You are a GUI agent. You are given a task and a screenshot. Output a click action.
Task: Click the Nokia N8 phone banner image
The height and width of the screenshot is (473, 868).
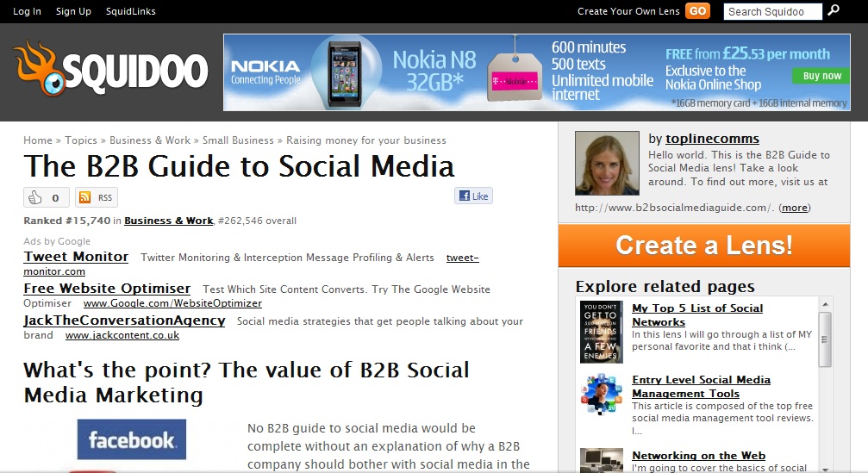(x=346, y=73)
